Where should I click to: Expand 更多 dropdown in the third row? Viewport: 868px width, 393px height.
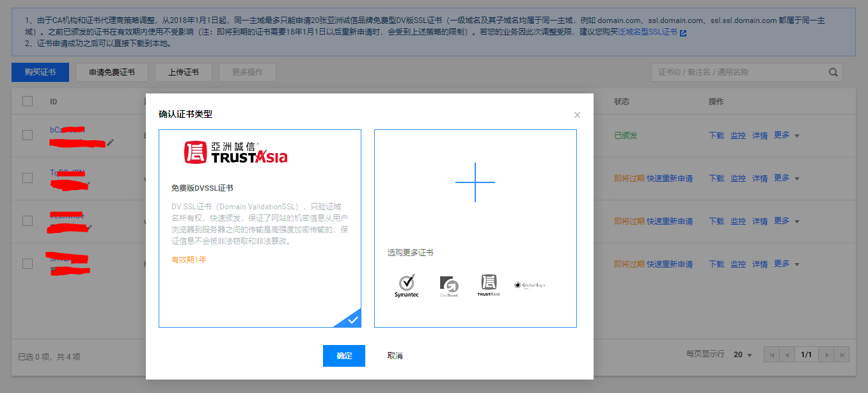pos(787,221)
